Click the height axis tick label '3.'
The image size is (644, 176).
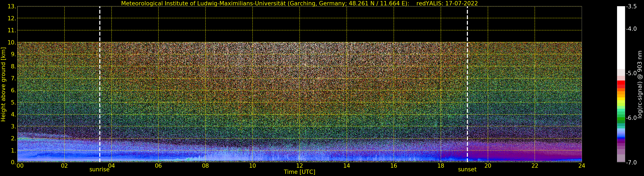[13, 126]
